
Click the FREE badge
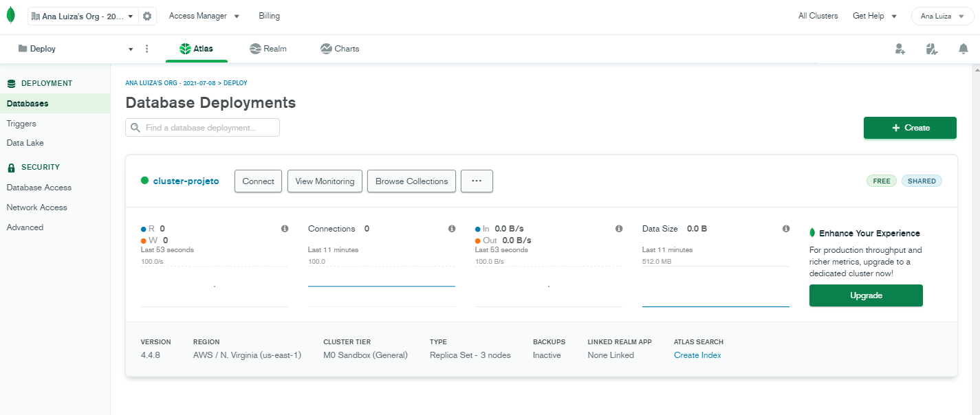click(x=882, y=181)
